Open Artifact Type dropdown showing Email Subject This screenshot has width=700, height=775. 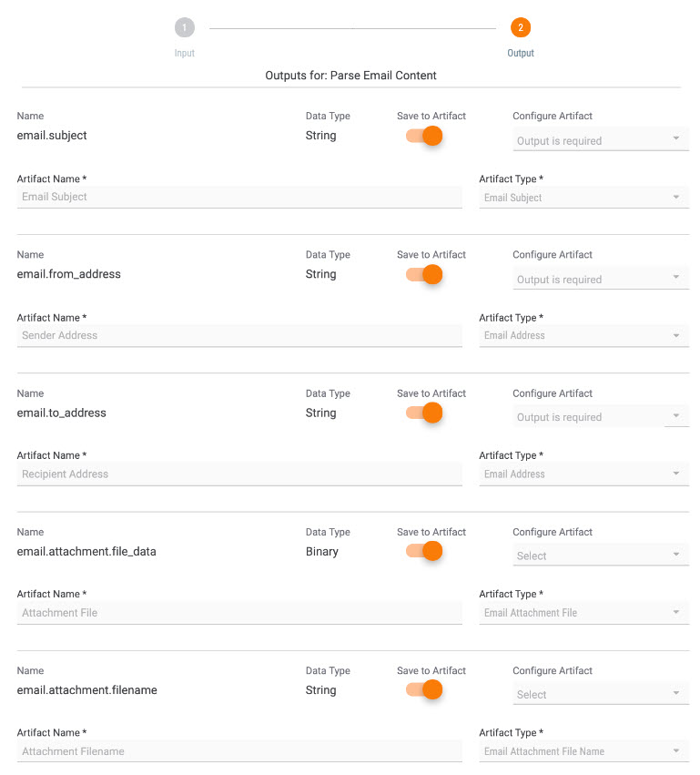583,198
